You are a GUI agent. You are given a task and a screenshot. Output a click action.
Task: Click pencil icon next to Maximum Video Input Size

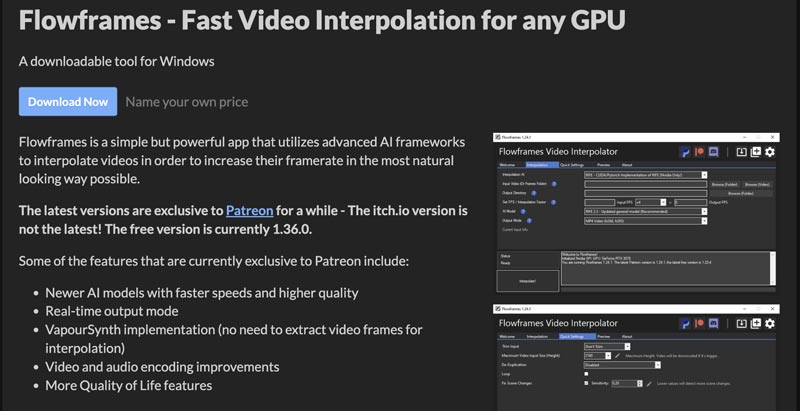pyautogui.click(x=617, y=355)
